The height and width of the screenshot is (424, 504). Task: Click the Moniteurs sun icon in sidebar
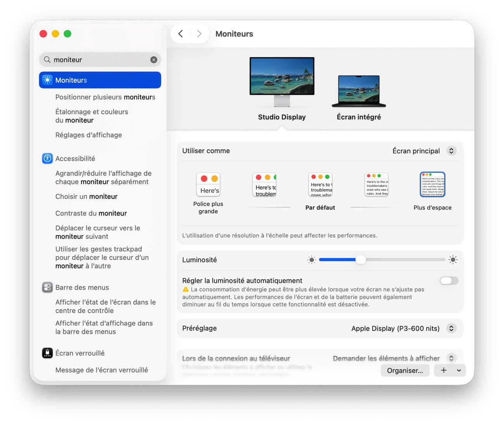pos(47,80)
